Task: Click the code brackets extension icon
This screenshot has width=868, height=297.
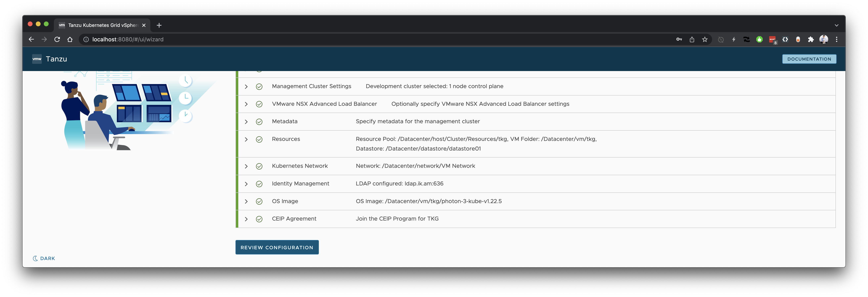Action: (x=785, y=39)
